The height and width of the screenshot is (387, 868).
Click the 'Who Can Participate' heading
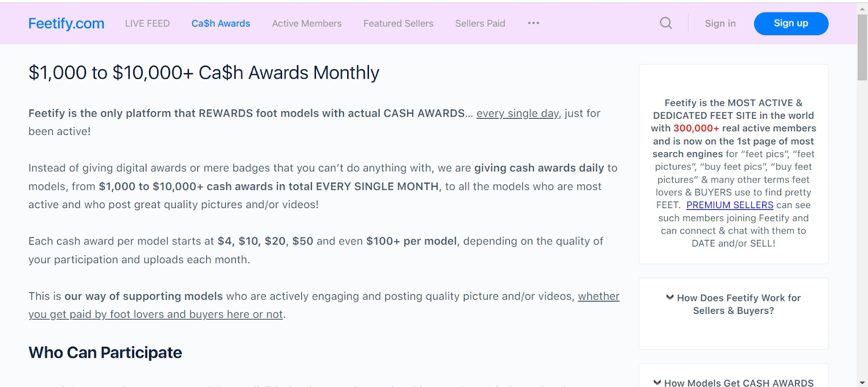[x=105, y=352]
